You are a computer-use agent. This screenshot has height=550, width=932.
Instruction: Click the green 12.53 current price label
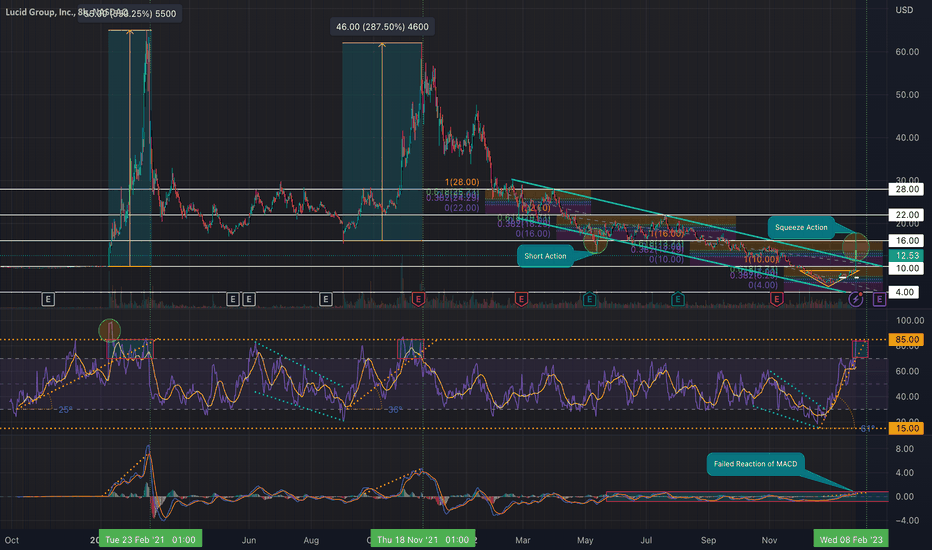(x=907, y=255)
